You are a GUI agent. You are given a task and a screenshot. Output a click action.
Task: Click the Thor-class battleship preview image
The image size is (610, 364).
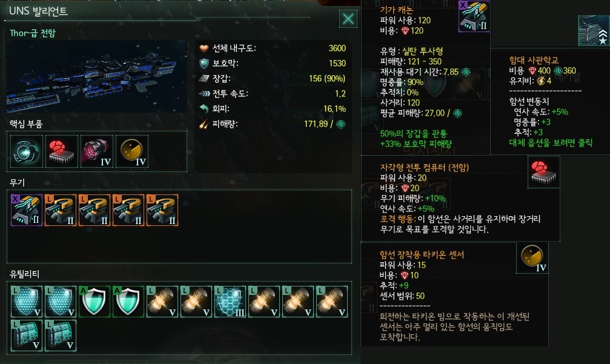[x=96, y=76]
